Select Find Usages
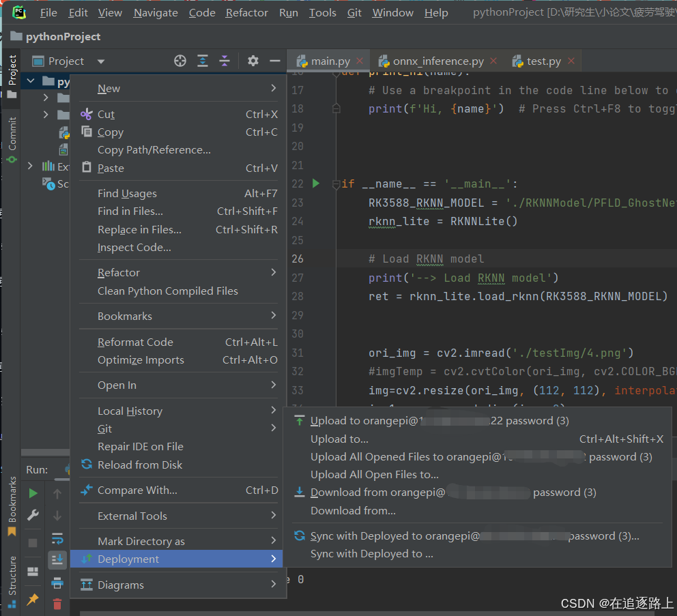 [x=178, y=193]
